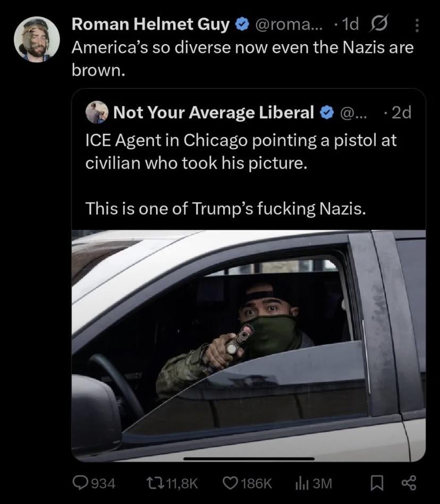Click Roman Helmet Guy's blue verified badge

click(241, 24)
